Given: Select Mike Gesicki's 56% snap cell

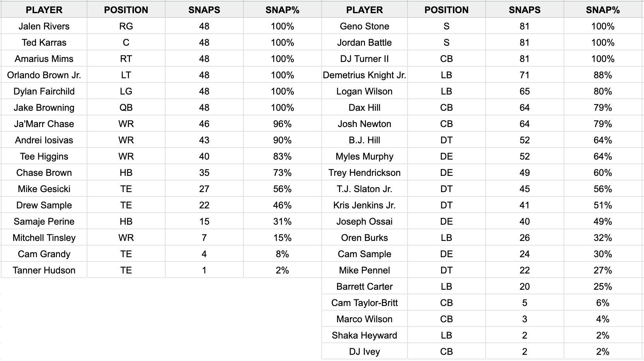Looking at the screenshot, I should click(x=282, y=189).
